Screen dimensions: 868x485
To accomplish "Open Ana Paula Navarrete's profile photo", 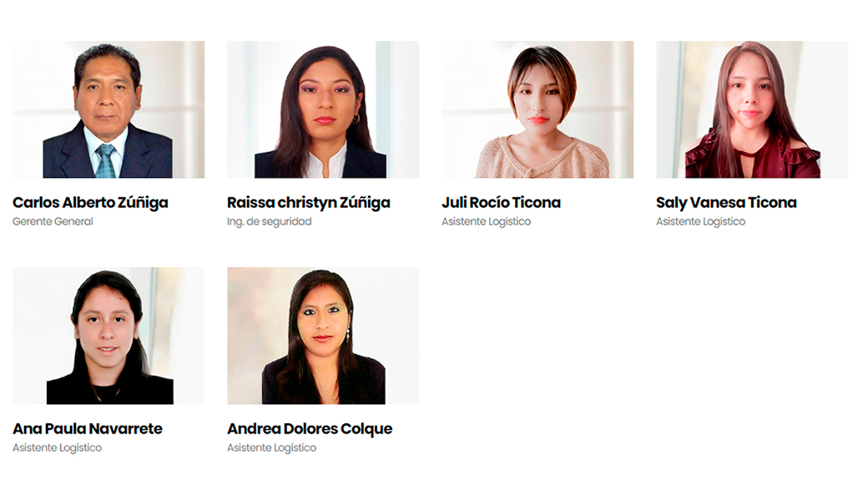I will click(108, 336).
